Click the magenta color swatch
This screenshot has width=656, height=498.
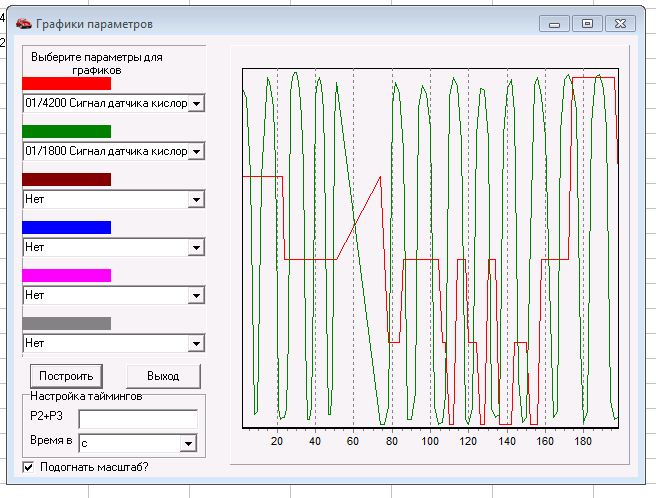point(66,275)
